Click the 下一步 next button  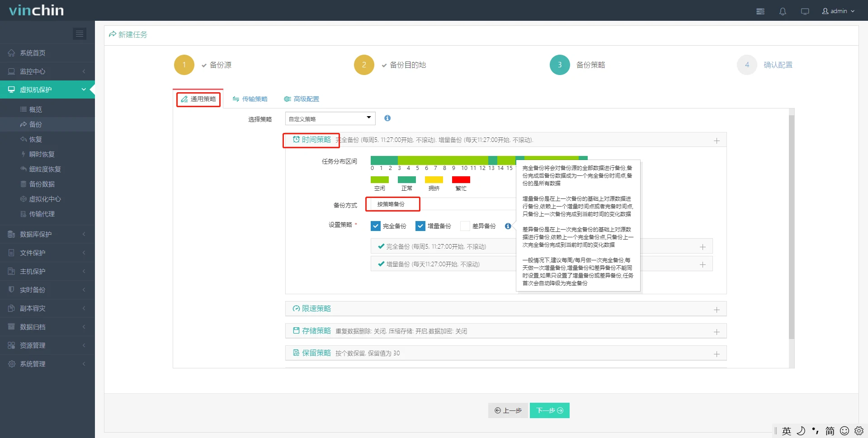pyautogui.click(x=549, y=410)
